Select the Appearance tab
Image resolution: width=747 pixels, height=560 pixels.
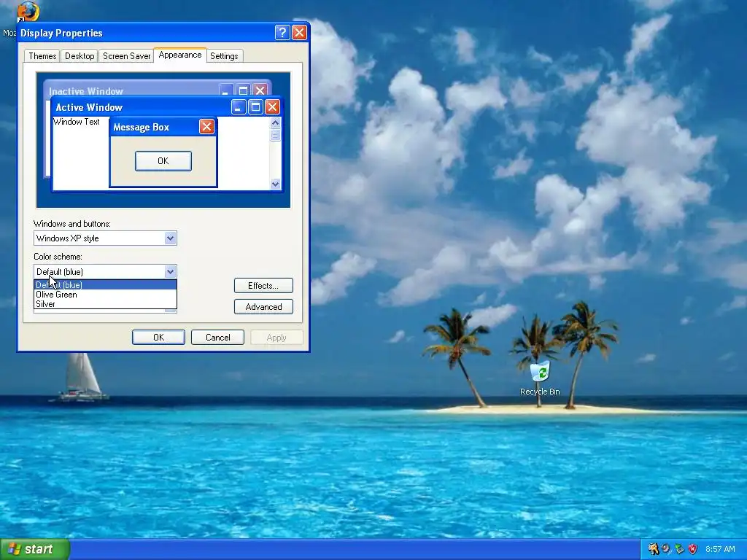pos(180,55)
